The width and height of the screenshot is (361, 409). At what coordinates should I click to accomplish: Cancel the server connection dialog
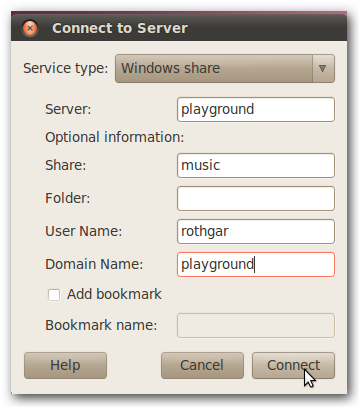202,365
